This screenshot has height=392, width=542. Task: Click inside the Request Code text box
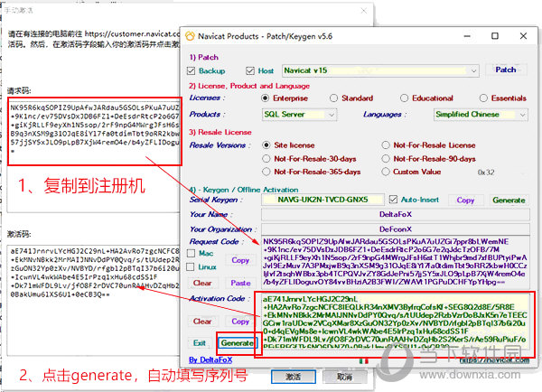tap(395, 262)
